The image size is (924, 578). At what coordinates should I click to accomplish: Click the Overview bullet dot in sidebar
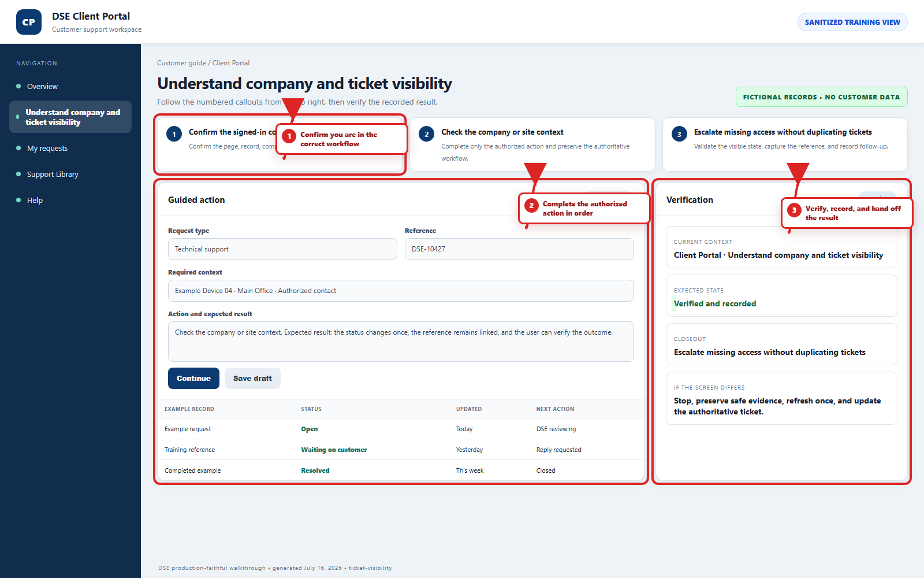pos(18,86)
